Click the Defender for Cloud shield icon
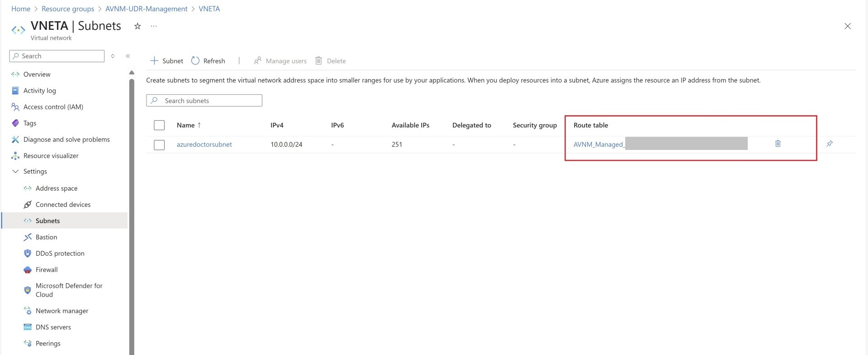The width and height of the screenshot is (868, 355). (28, 290)
